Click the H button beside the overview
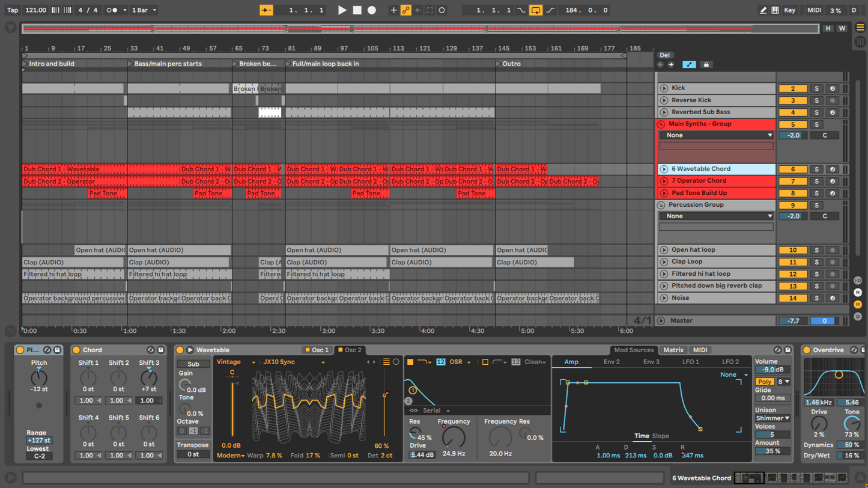Screen dimensions: 868x488 pos(828,28)
